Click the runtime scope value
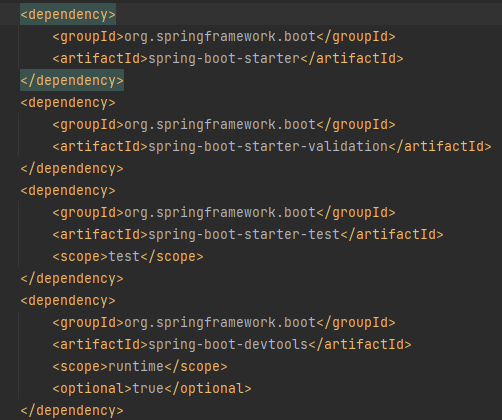This screenshot has width=502, height=420. tap(136, 367)
